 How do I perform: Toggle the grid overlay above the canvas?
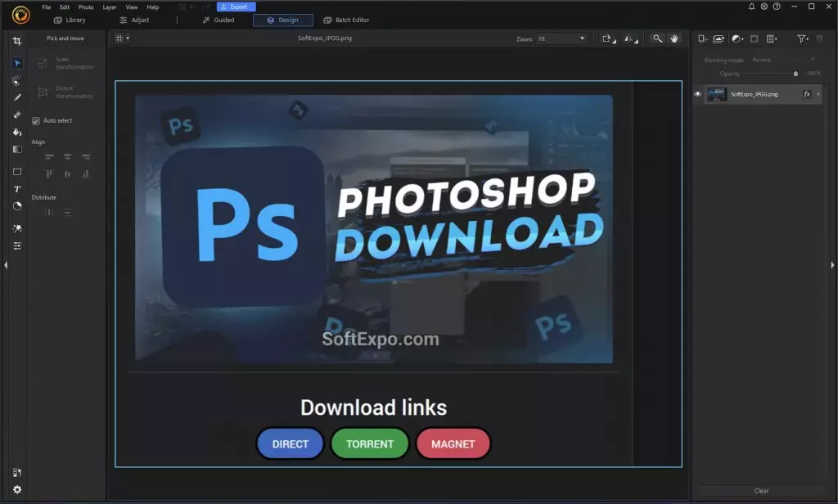119,38
